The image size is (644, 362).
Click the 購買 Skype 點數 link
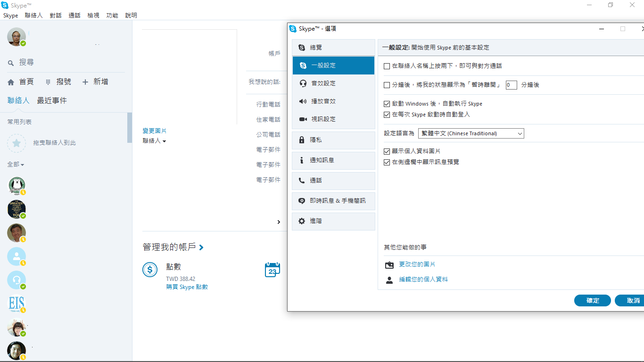click(x=187, y=287)
